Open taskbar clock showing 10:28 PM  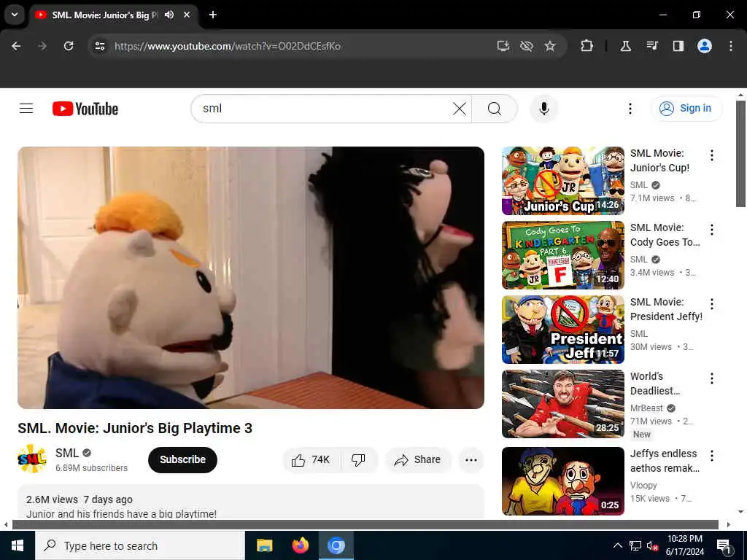[684, 545]
